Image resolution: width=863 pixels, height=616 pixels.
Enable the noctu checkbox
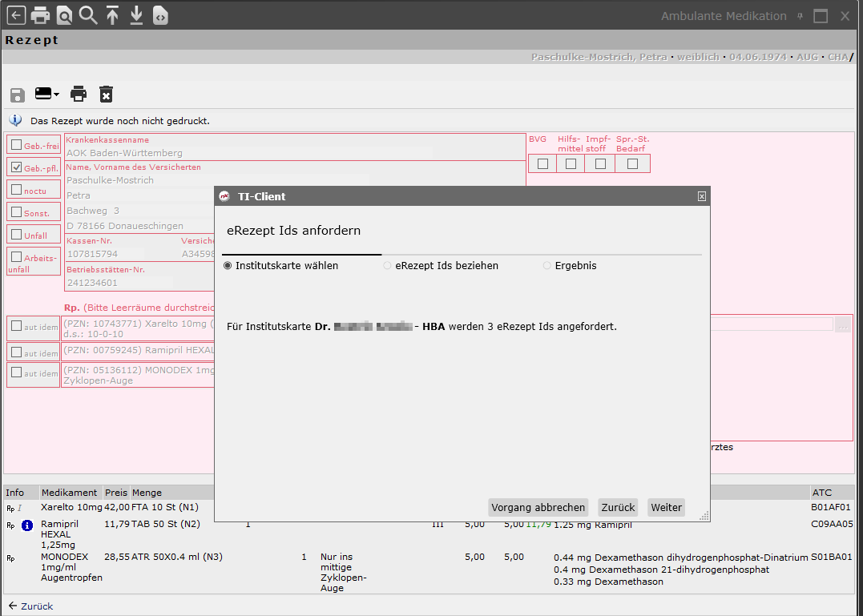click(17, 190)
